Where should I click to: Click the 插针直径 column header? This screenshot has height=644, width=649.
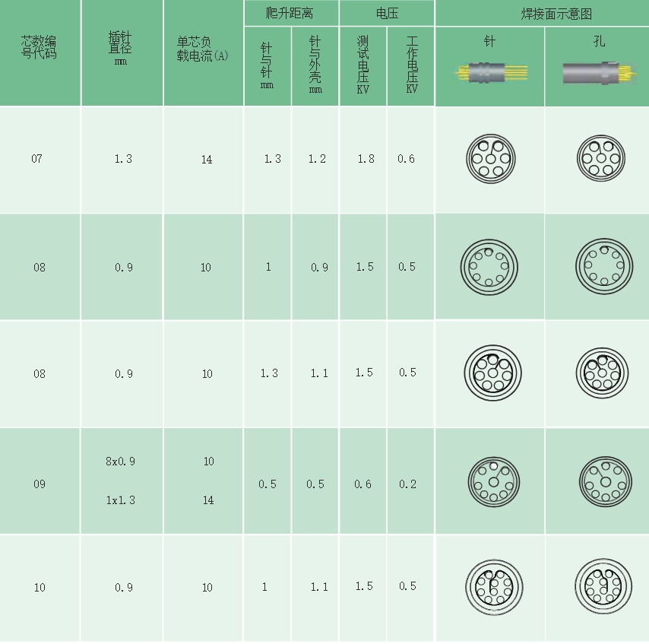click(x=121, y=46)
